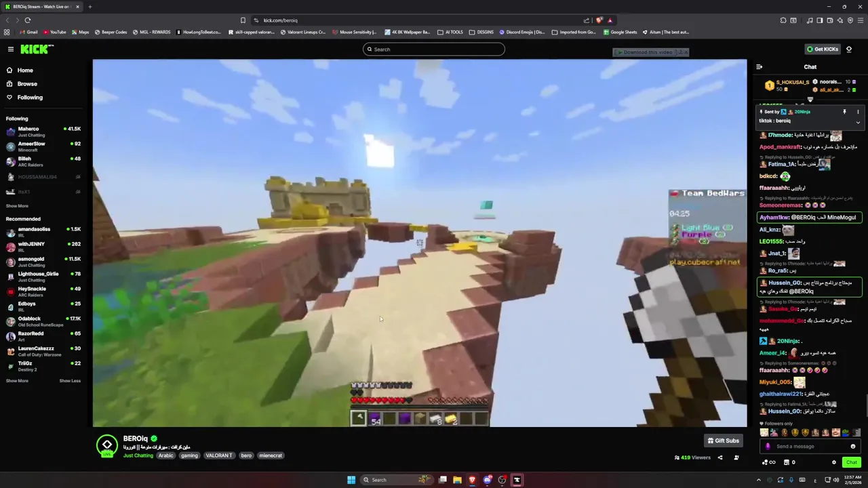Click the browser back arrow

7,20
